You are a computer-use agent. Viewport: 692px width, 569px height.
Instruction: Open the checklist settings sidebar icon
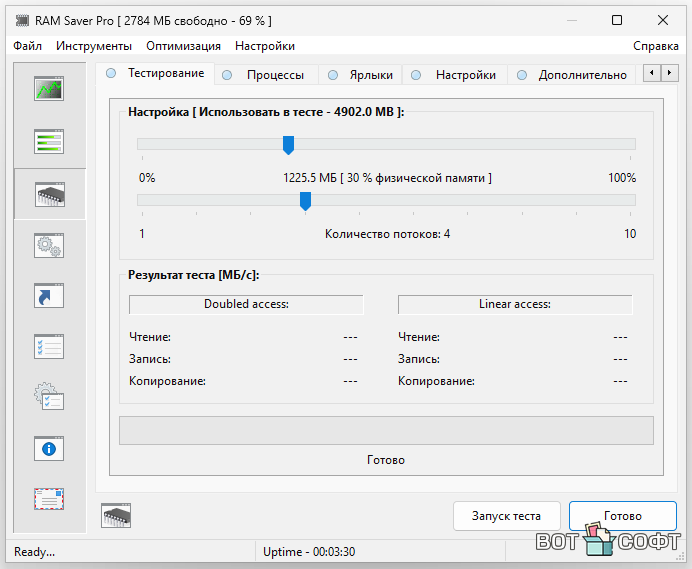[49, 347]
